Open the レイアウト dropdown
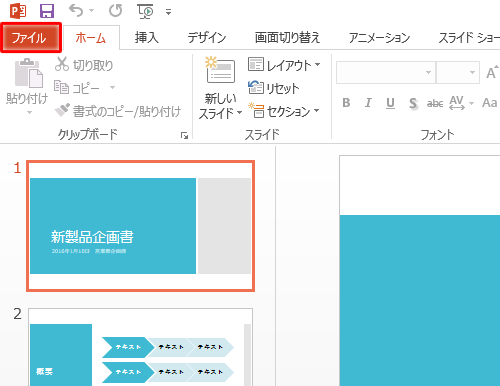Image resolution: width=500 pixels, height=386 pixels. pyautogui.click(x=284, y=65)
